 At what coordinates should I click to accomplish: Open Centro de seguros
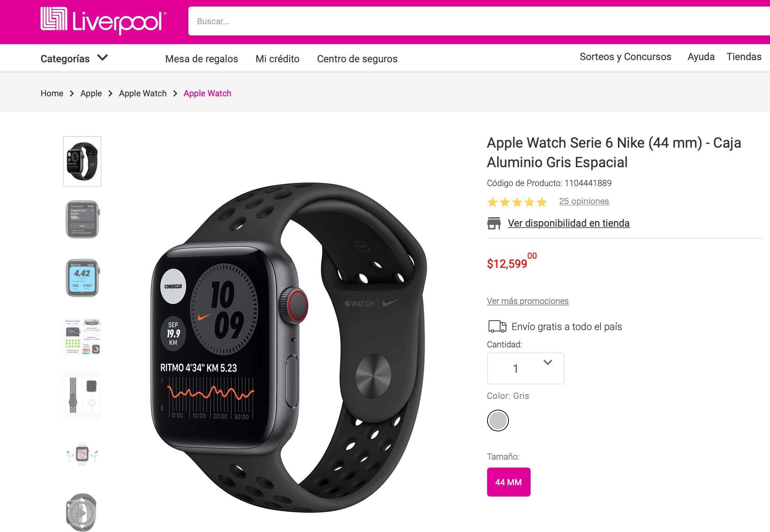coord(357,59)
